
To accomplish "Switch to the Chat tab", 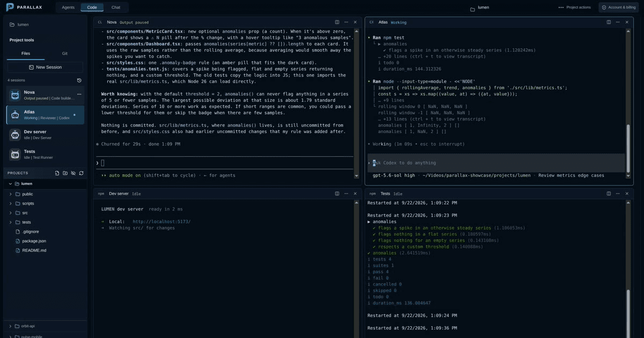I will click(x=116, y=8).
